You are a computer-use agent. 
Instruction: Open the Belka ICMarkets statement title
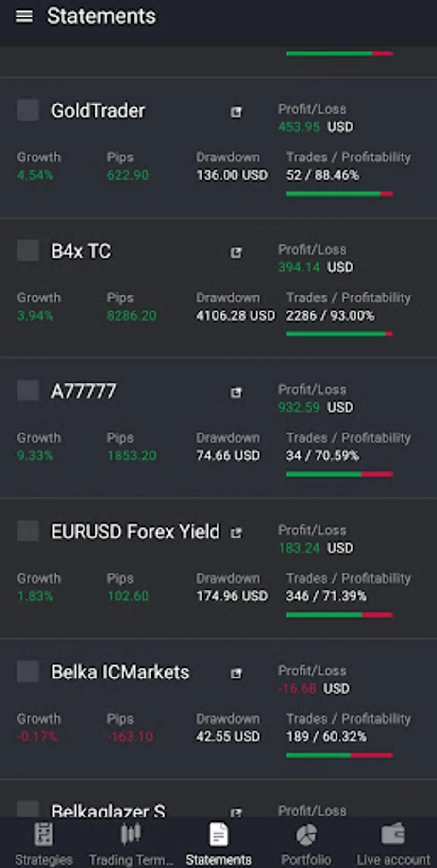pyautogui.click(x=120, y=672)
